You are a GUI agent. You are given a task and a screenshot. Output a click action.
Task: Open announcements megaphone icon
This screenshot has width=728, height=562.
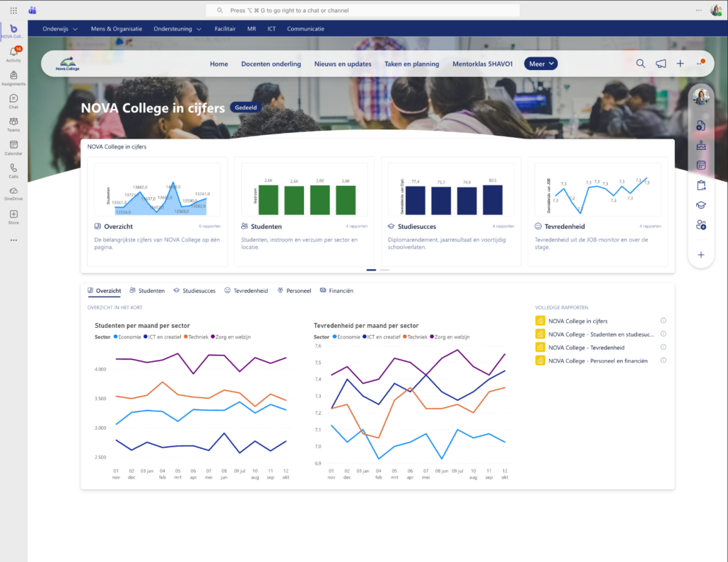pyautogui.click(x=660, y=64)
